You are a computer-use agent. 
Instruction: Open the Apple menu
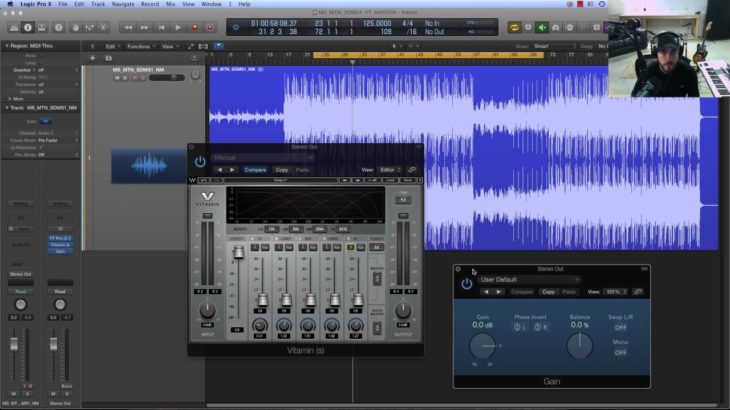(10, 4)
